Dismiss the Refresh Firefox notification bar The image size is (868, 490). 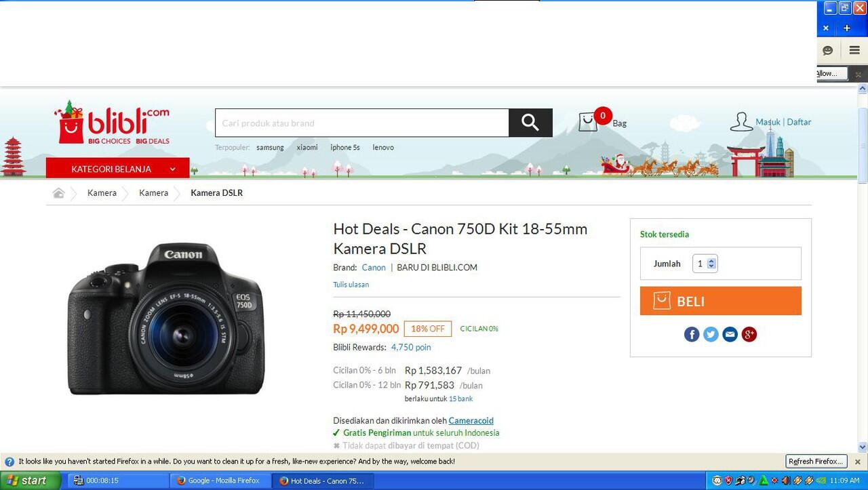coord(858,462)
